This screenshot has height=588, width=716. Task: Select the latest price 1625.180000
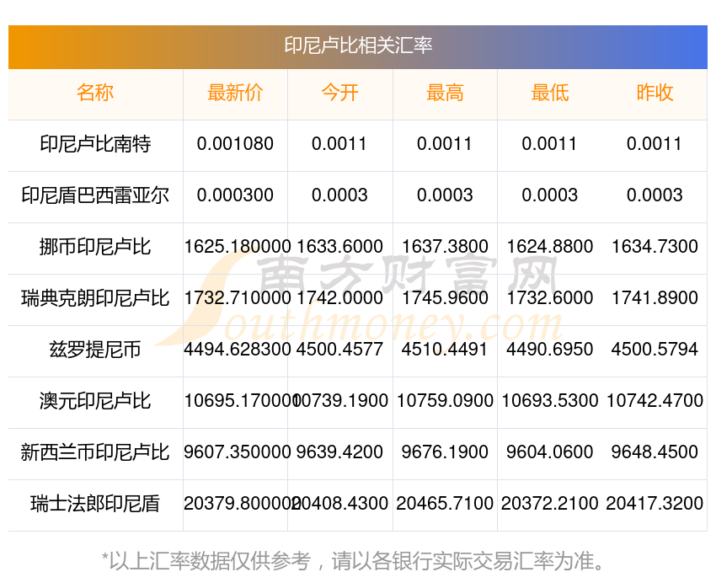pyautogui.click(x=237, y=247)
